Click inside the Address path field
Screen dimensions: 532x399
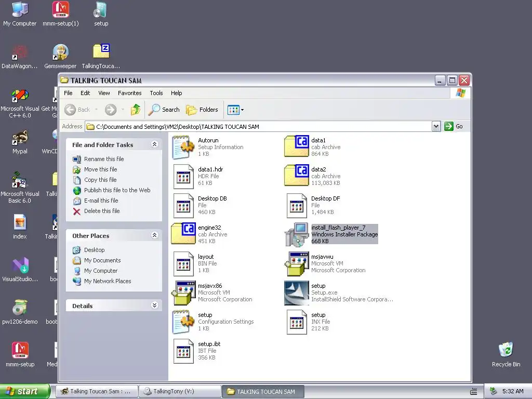coord(258,127)
